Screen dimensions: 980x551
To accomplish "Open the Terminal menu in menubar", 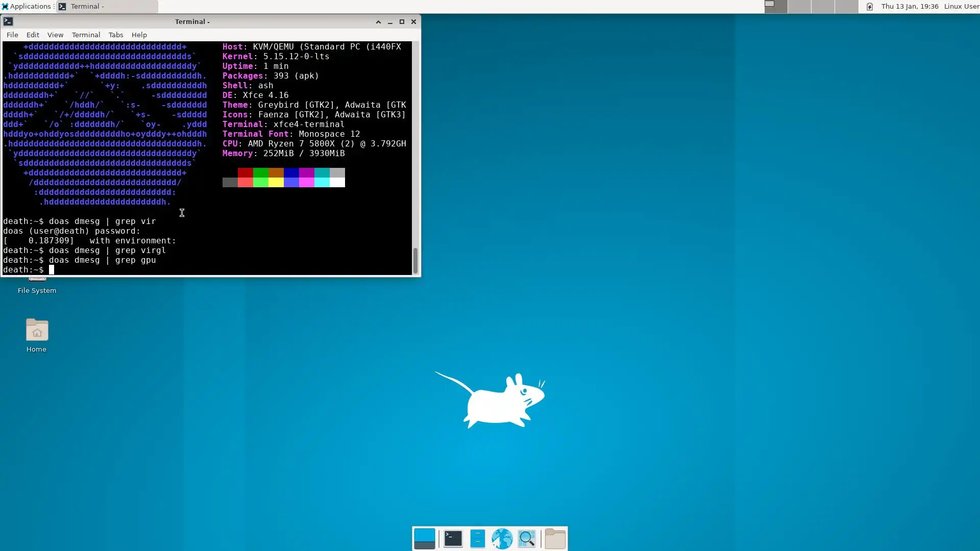I will (86, 35).
